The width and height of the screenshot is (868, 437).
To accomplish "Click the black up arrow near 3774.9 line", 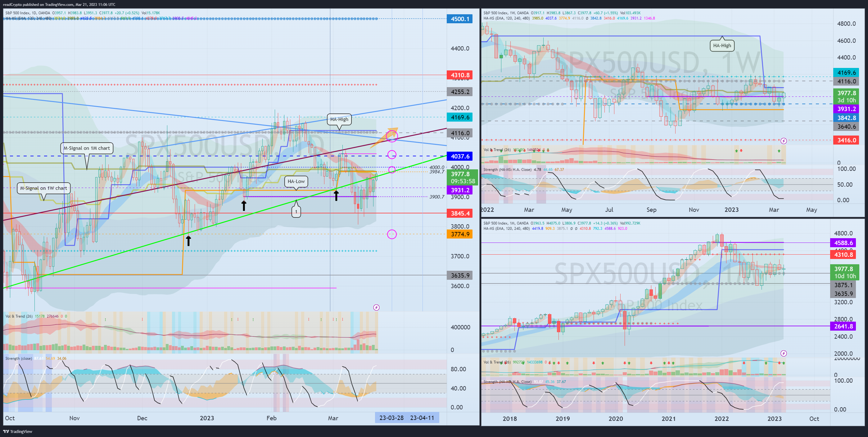I will tap(189, 240).
